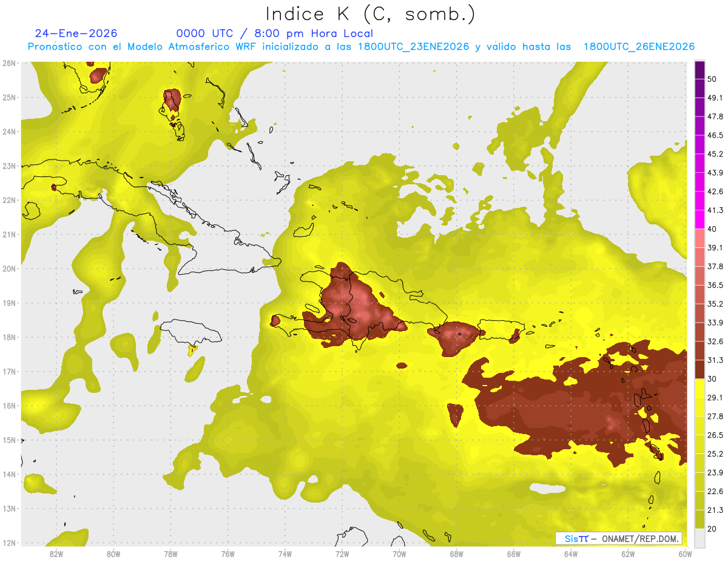Click the '0000 UTC / 8:00 pm Hora Local' text
The height and width of the screenshot is (562, 728).
point(275,33)
